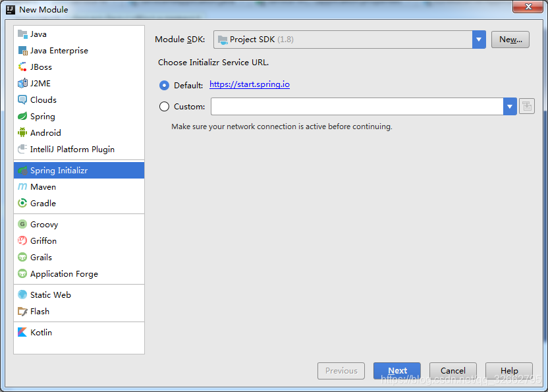Click the Kotlin K icon
This screenshot has width=548, height=392.
pos(22,332)
